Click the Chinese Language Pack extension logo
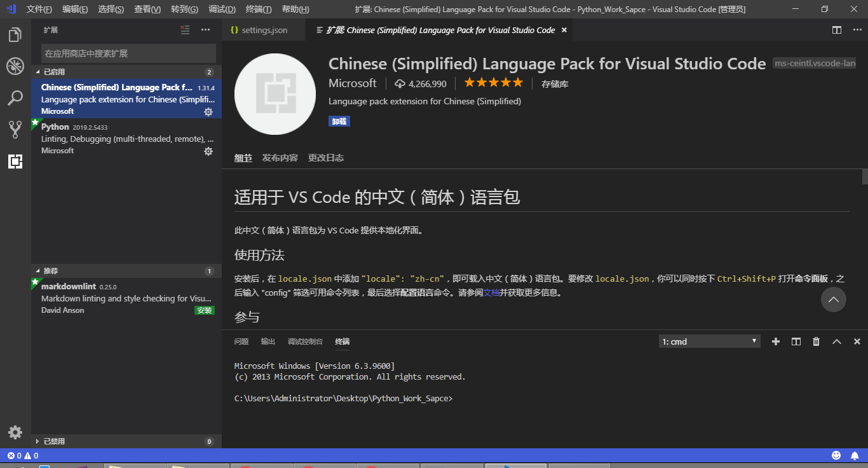This screenshot has width=868, height=468. click(275, 94)
